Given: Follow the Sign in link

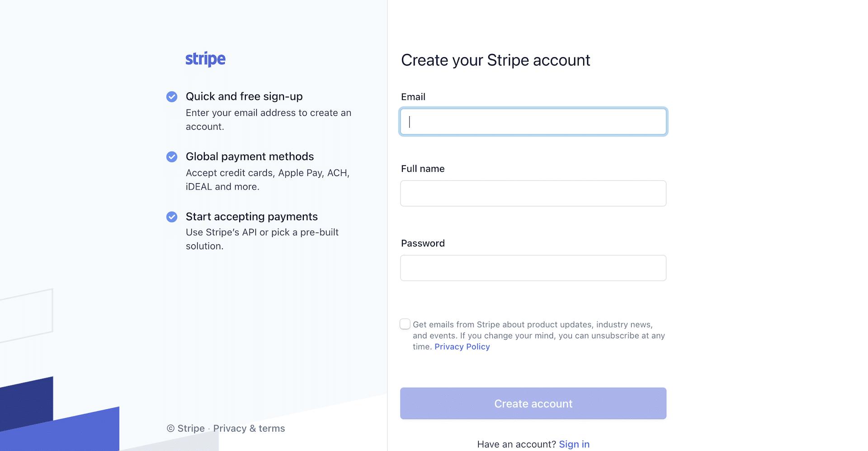Looking at the screenshot, I should point(574,444).
